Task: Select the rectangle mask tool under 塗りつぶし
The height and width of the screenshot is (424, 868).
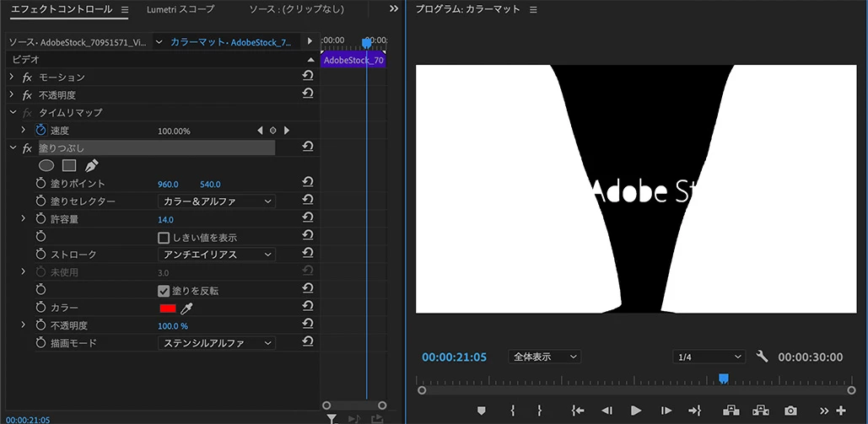Action: (68, 165)
